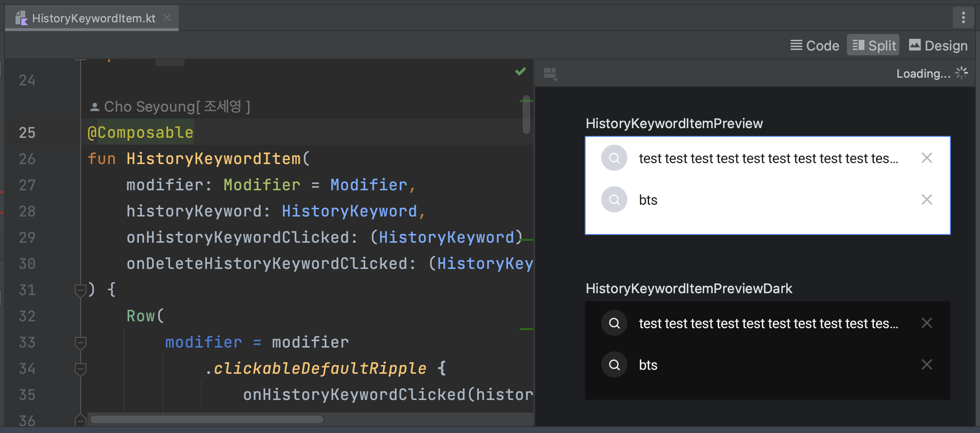Viewport: 980px width, 433px height.
Task: Switch to Split view mode
Action: [x=874, y=46]
